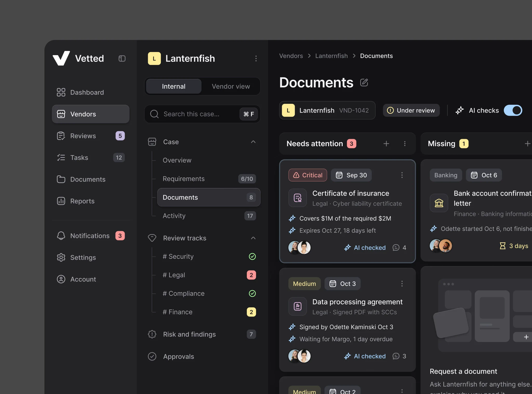Collapse the Case section
532x394 pixels.
click(x=253, y=142)
